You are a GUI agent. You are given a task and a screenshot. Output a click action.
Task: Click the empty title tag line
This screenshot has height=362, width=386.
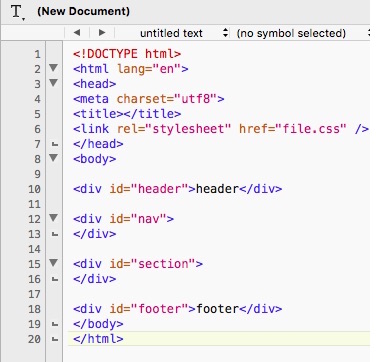pyautogui.click(x=127, y=114)
